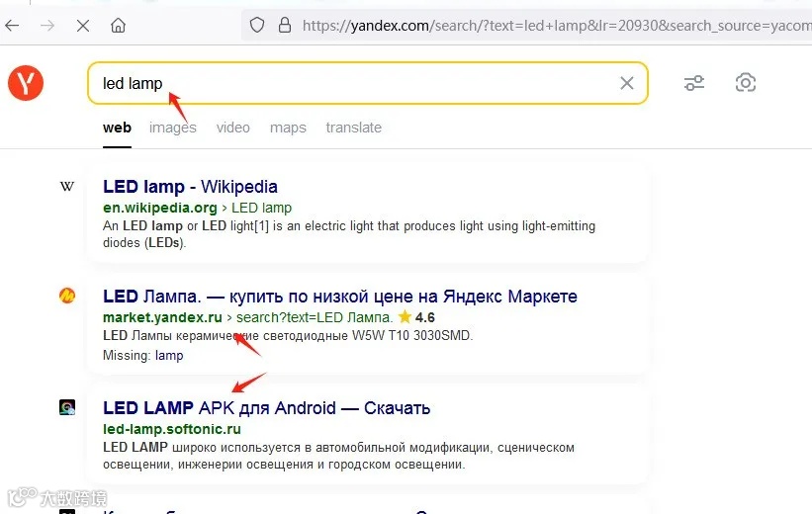Click the yandex.com URL in address bar

557,26
